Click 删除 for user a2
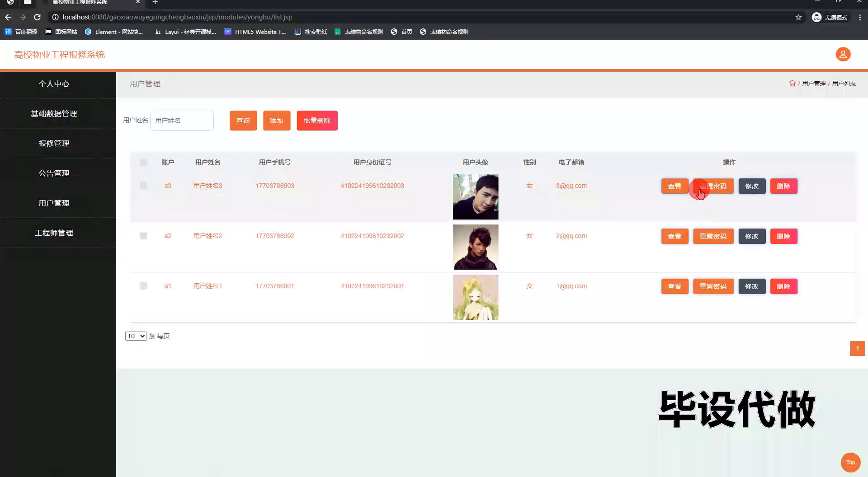Image resolution: width=868 pixels, height=477 pixels. pos(783,236)
